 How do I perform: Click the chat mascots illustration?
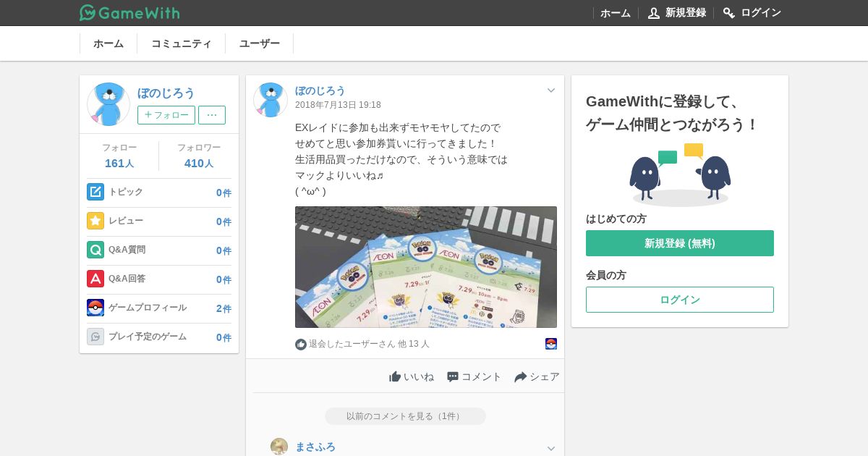(x=680, y=174)
